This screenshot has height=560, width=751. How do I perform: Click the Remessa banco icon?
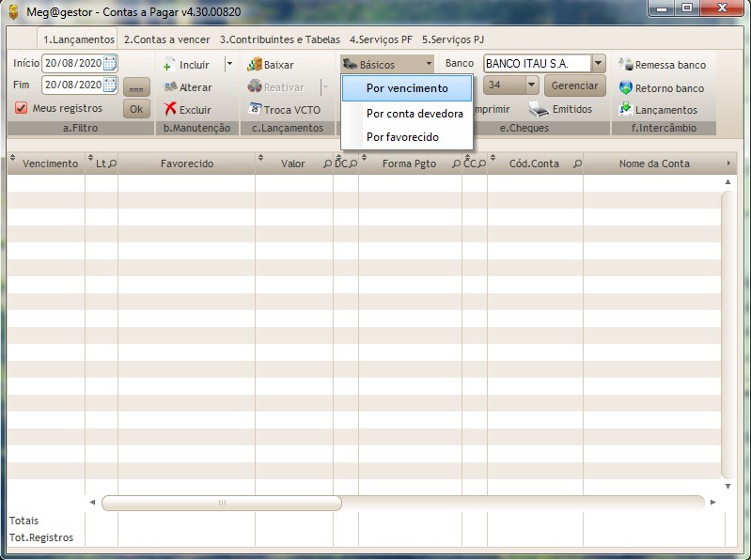(x=626, y=65)
